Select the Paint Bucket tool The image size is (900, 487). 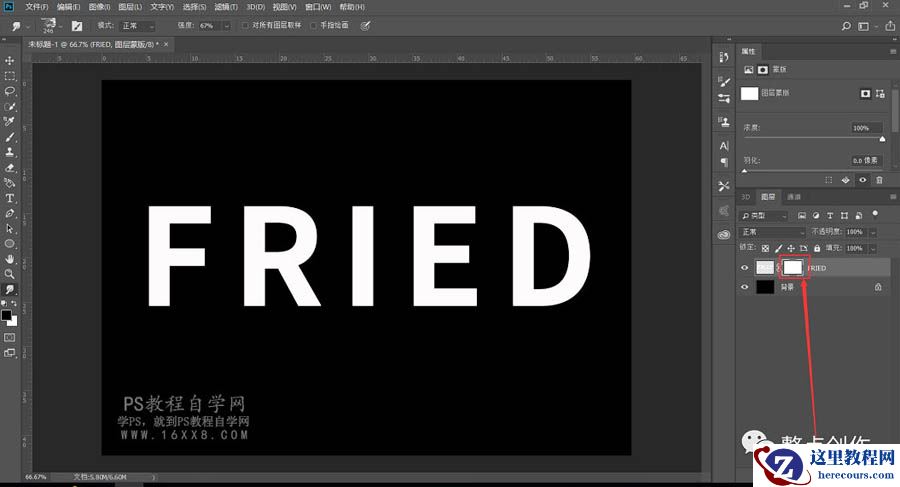tap(10, 183)
